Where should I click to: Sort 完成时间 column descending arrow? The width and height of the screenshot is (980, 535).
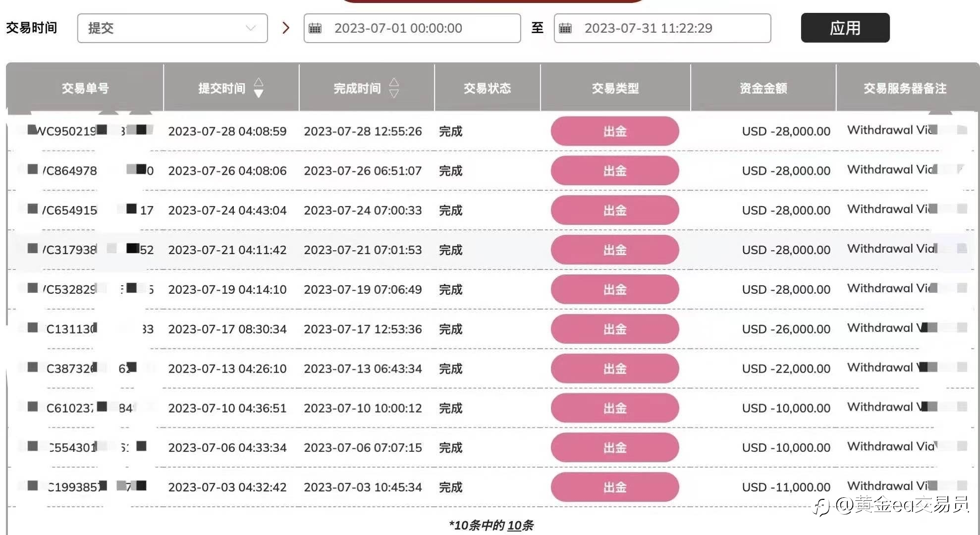[394, 94]
